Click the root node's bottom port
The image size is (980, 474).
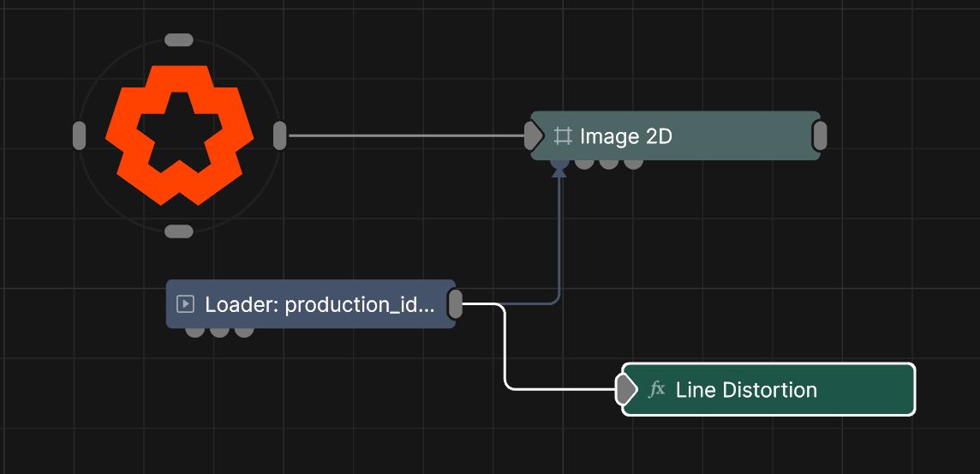179,231
